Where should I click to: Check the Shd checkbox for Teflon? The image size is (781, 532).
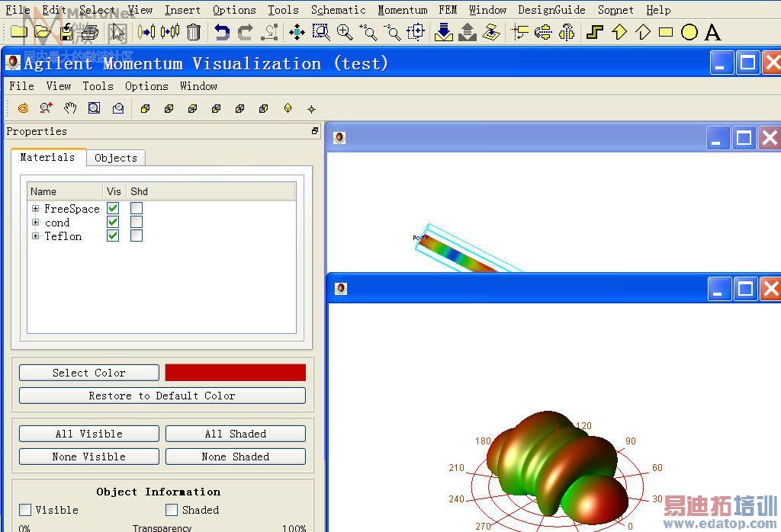(137, 236)
